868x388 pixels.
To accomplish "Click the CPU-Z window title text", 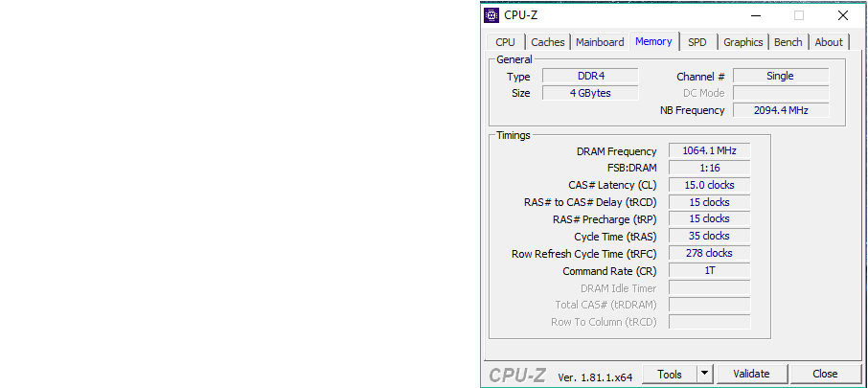I will [520, 15].
